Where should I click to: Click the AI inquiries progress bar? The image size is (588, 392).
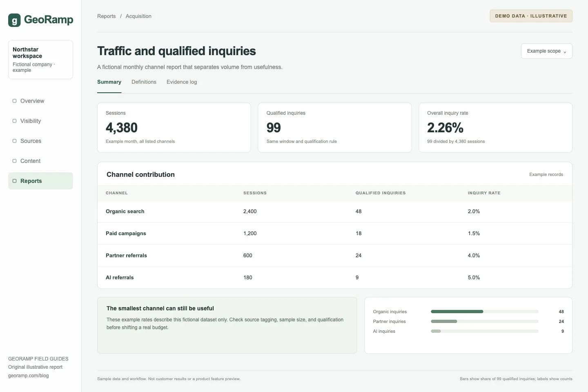coord(484,331)
